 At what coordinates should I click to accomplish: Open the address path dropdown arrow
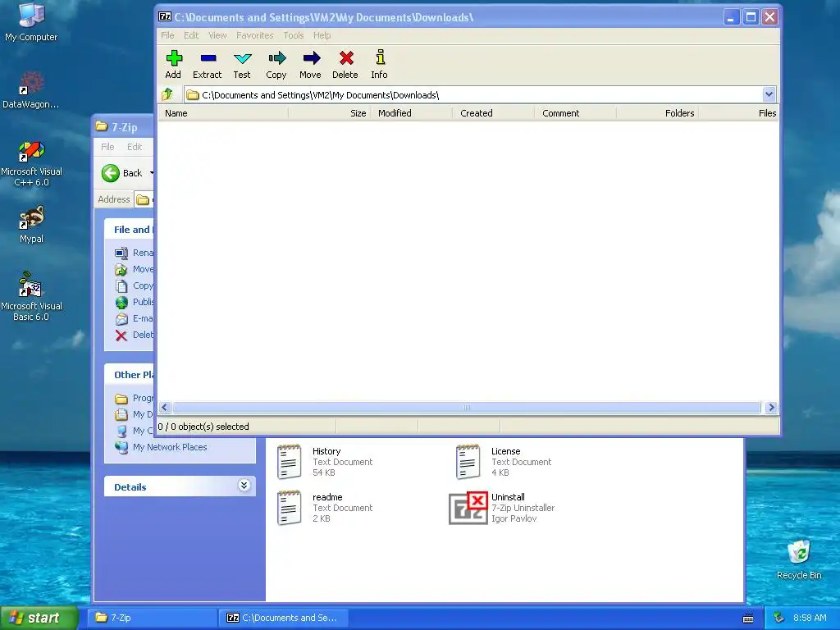point(769,95)
